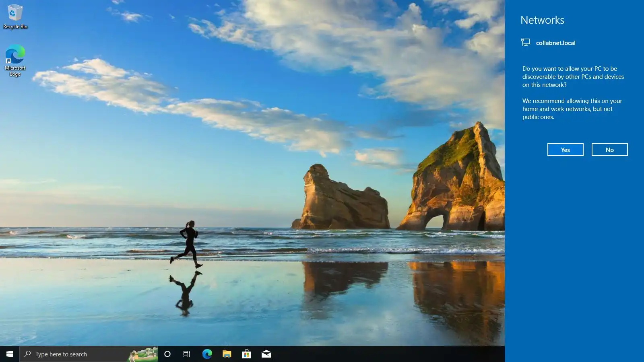Click Yes to allow PC discovery
The image size is (644, 362).
tap(565, 150)
